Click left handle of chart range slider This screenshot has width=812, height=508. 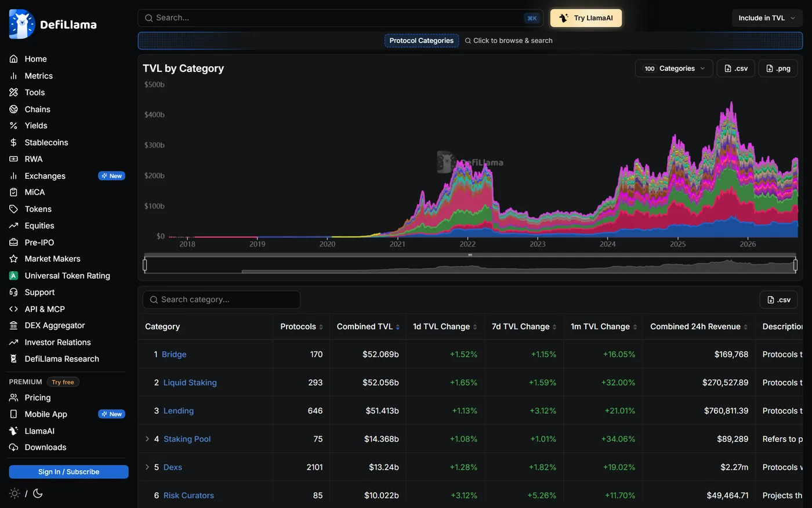[x=145, y=265]
